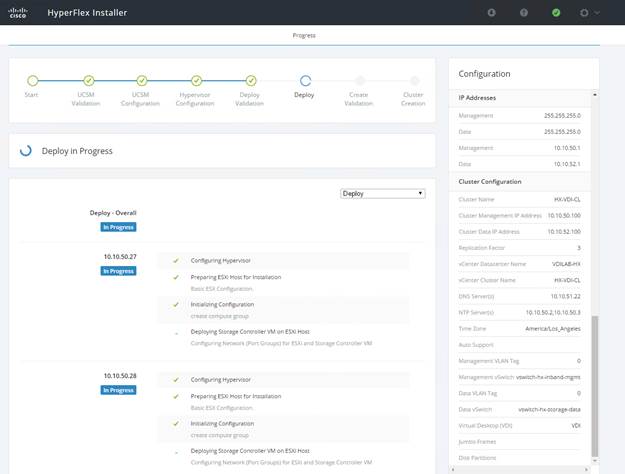Open the Deploy dropdown selector
Viewport: 625px width, 474px height.
coord(383,194)
